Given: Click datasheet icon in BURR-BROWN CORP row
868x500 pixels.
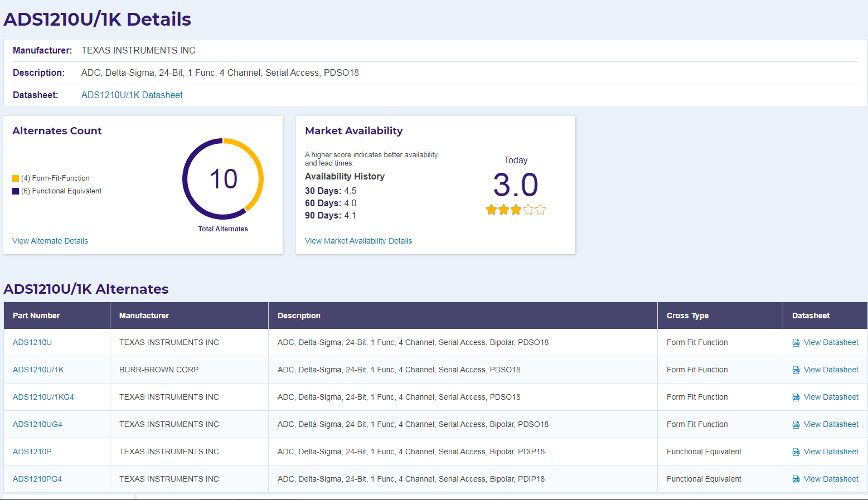Looking at the screenshot, I should pyautogui.click(x=796, y=370).
